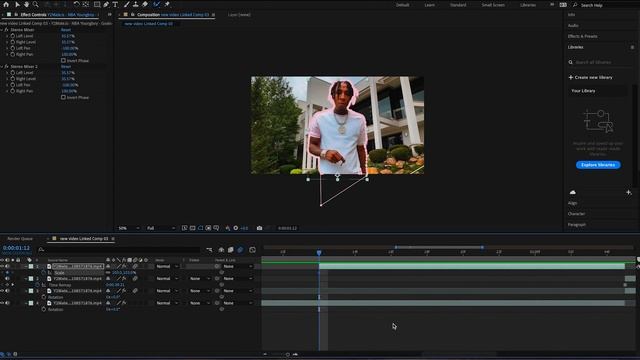Click Create new library

coord(590,77)
